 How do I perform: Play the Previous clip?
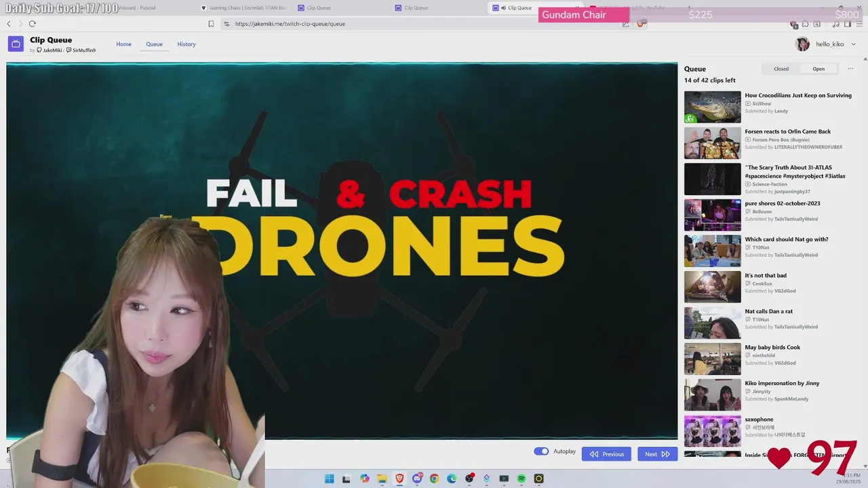pyautogui.click(x=606, y=454)
